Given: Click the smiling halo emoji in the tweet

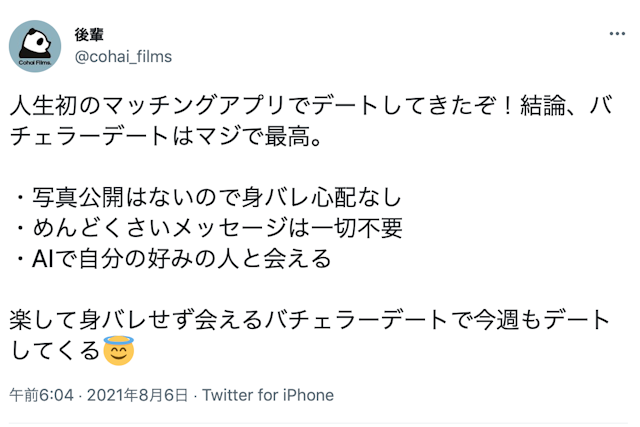Looking at the screenshot, I should [x=119, y=351].
